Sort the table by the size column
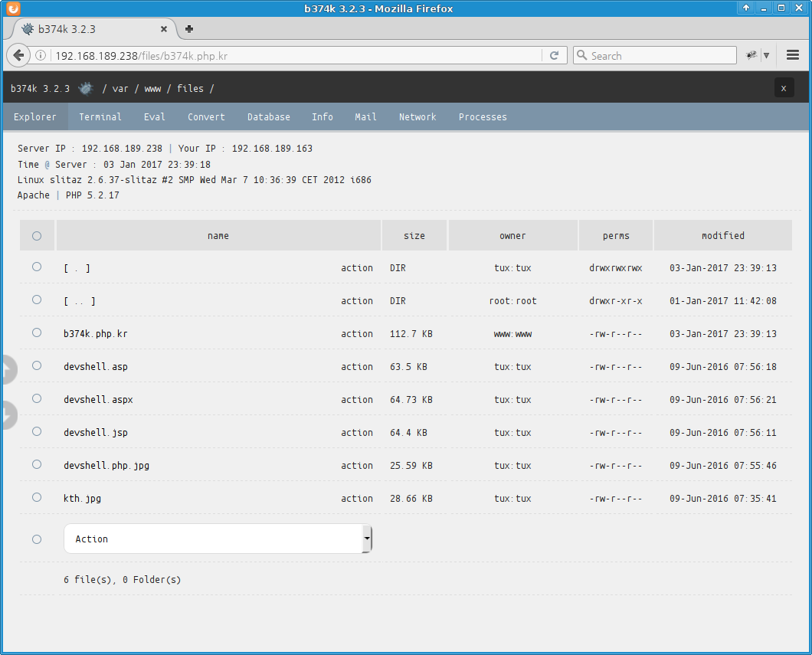Image resolution: width=812 pixels, height=655 pixels. click(x=414, y=236)
